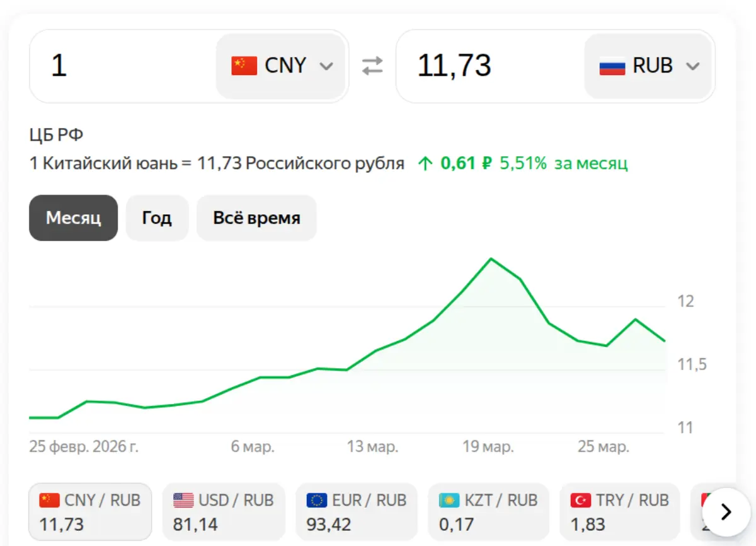Click the EU flag on the EUR/RUB card
The height and width of the screenshot is (546, 756).
(x=315, y=500)
